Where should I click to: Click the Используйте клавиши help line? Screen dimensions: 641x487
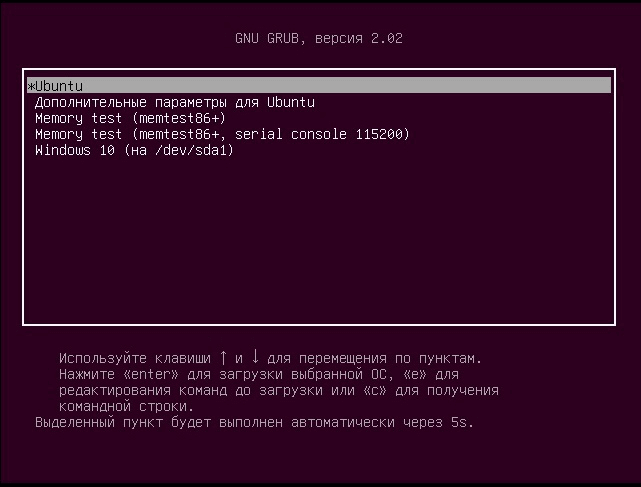270,358
